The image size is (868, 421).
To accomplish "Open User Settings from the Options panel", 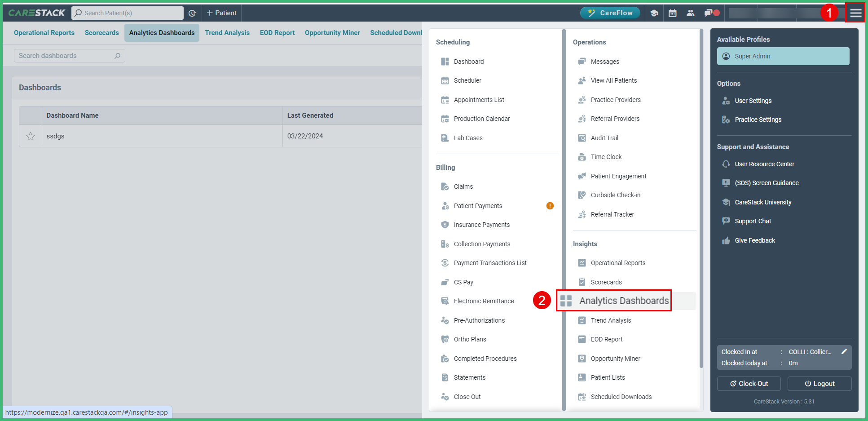I will [x=753, y=101].
